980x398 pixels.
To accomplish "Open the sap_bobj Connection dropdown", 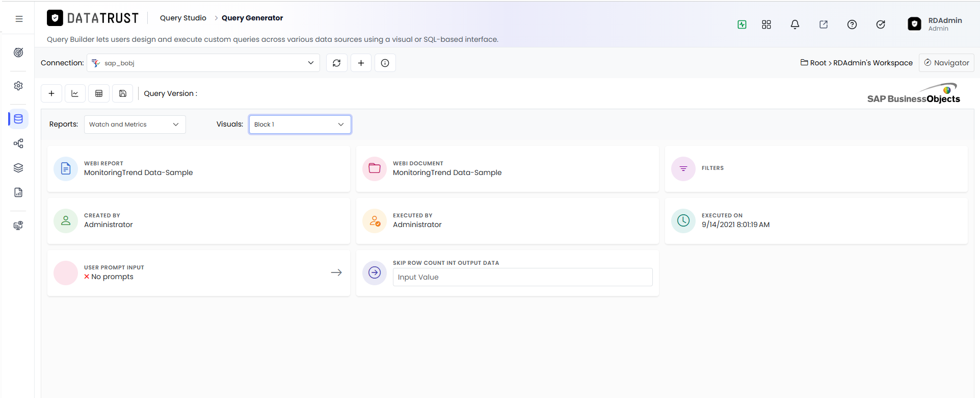I will (203, 63).
